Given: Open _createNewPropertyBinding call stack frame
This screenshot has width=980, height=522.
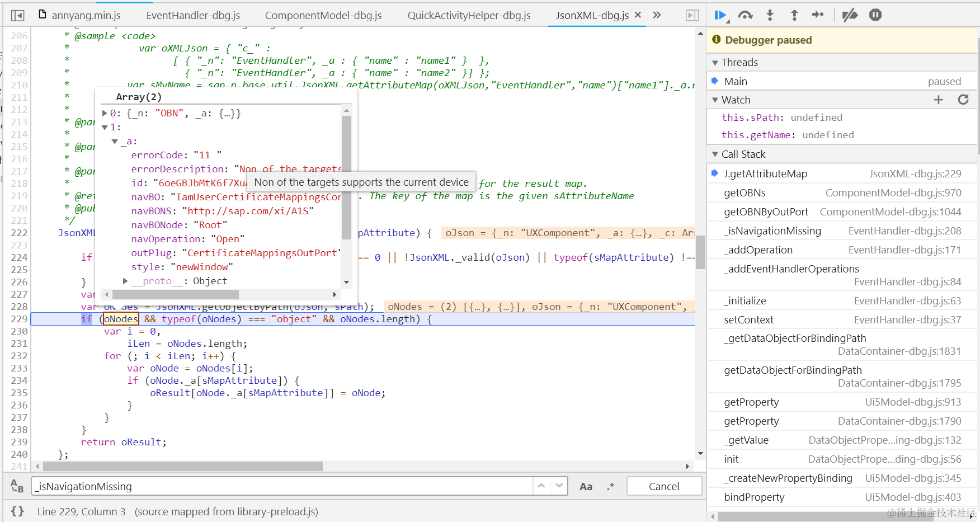Looking at the screenshot, I should click(842, 478).
